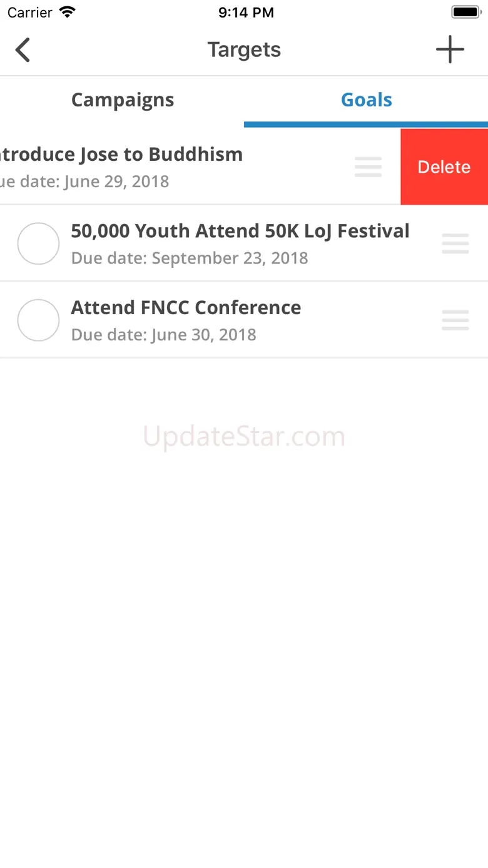This screenshot has width=488, height=868.
Task: Add a new goal with plus icon
Action: tap(450, 50)
